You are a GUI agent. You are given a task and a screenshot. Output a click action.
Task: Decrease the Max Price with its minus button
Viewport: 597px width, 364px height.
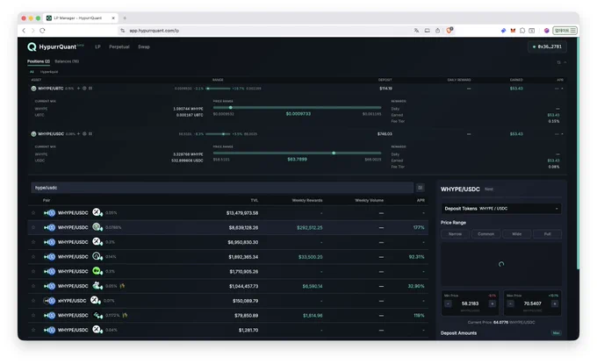(510, 303)
